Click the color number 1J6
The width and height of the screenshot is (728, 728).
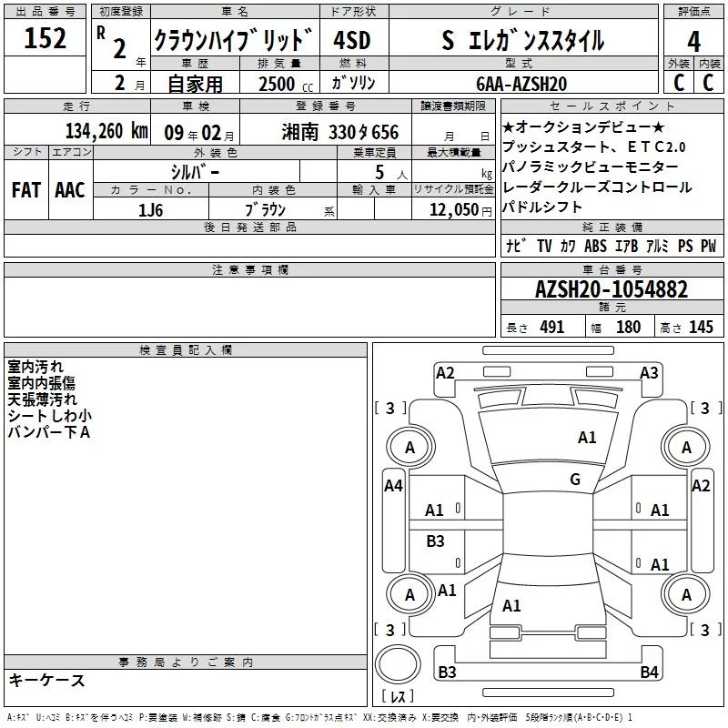[x=151, y=208]
